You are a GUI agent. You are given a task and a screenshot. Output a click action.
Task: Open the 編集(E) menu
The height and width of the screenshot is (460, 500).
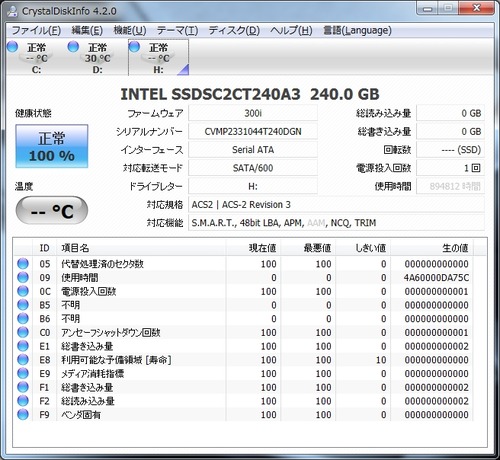pyautogui.click(x=87, y=31)
